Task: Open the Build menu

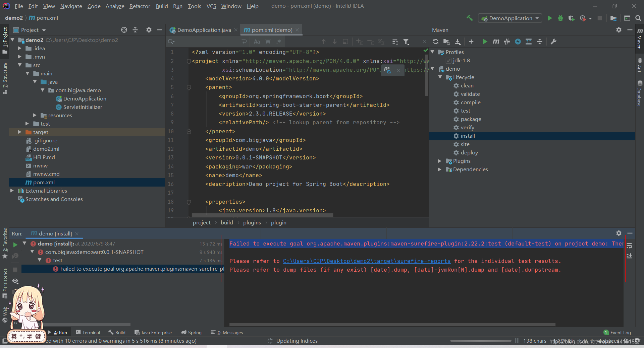Action: tap(162, 6)
